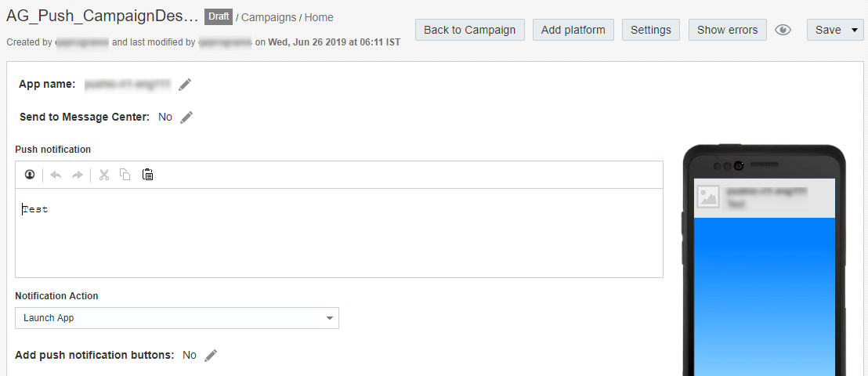Click the Back to Campaign button
This screenshot has width=868, height=376.
tap(469, 30)
